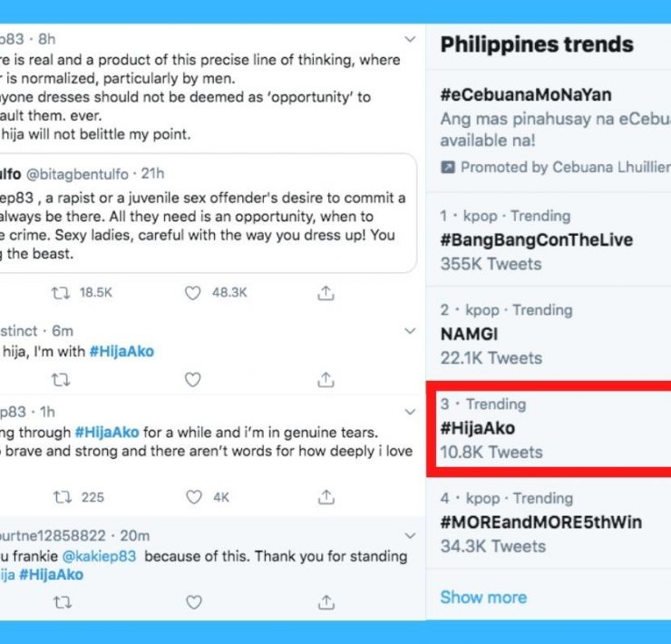Open the options chevron on the 8h tweet
The width and height of the screenshot is (671, 644).
click(x=410, y=40)
